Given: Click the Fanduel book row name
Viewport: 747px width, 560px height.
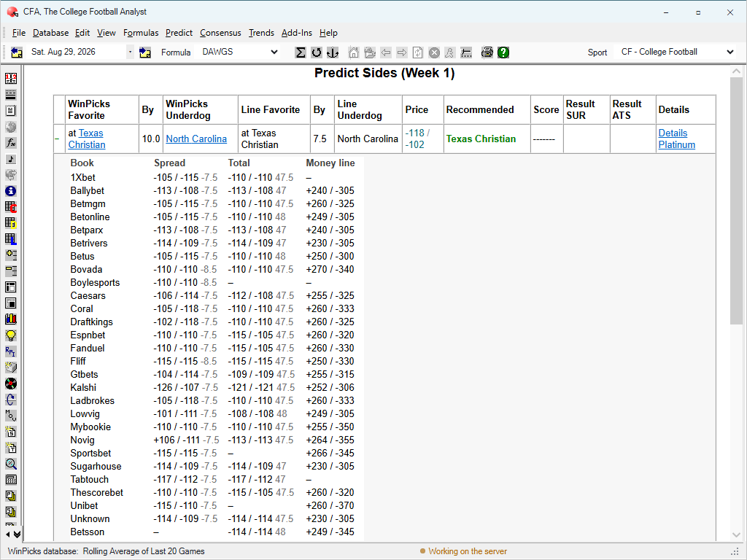Looking at the screenshot, I should pos(88,348).
